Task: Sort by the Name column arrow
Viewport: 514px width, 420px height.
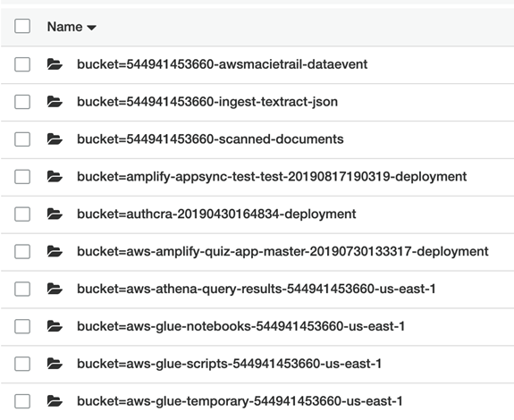Action: [91, 28]
